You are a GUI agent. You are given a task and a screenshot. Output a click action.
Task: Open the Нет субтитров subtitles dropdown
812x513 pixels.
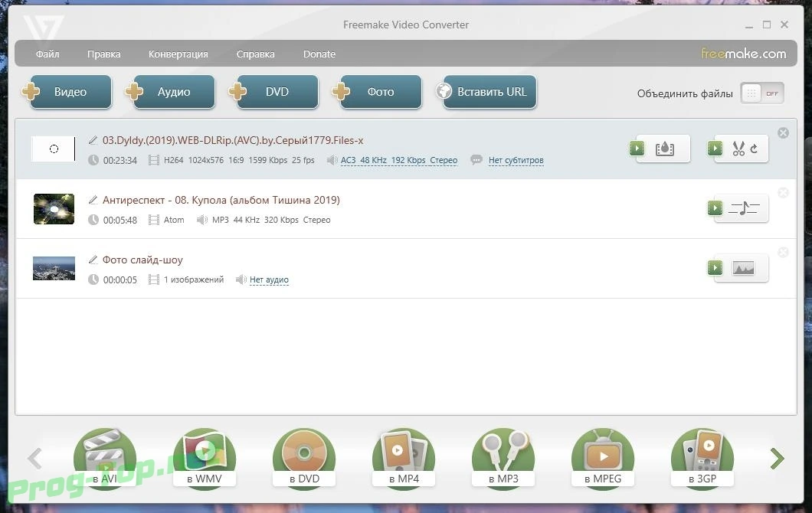pos(516,161)
